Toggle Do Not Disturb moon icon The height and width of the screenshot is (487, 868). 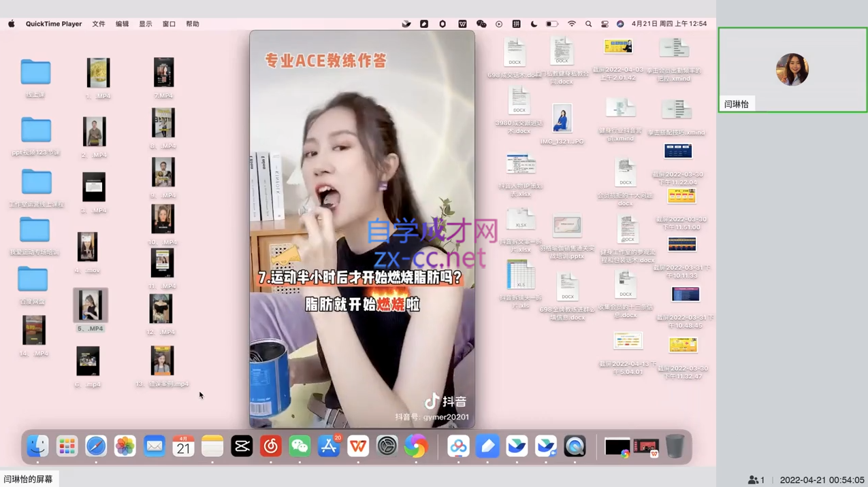[534, 24]
